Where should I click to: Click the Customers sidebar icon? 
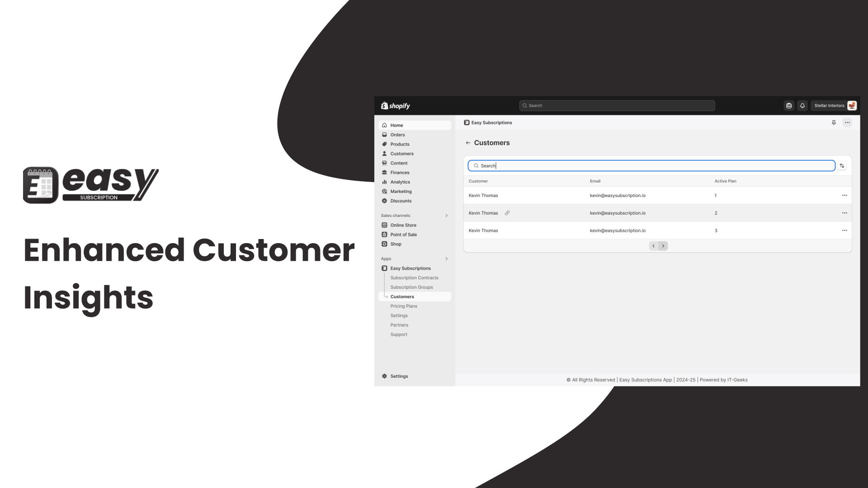click(x=385, y=154)
